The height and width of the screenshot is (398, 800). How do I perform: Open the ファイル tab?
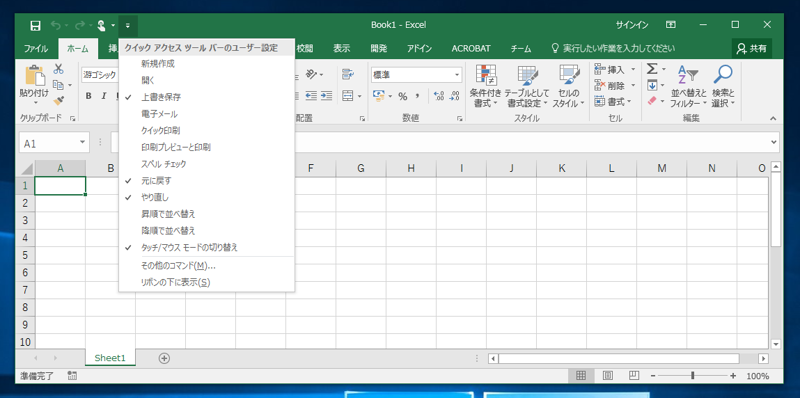pyautogui.click(x=36, y=48)
